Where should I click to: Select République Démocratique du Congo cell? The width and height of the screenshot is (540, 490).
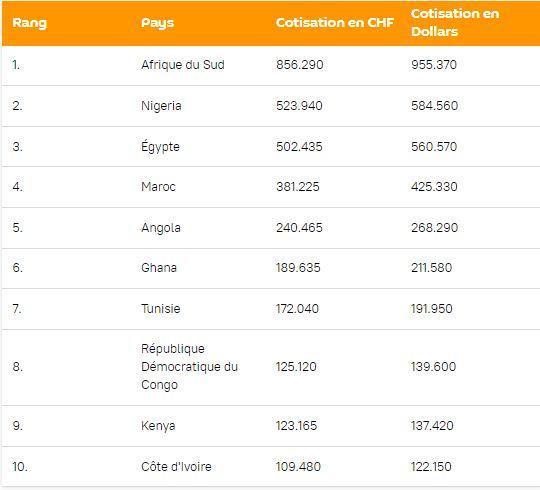(x=189, y=367)
